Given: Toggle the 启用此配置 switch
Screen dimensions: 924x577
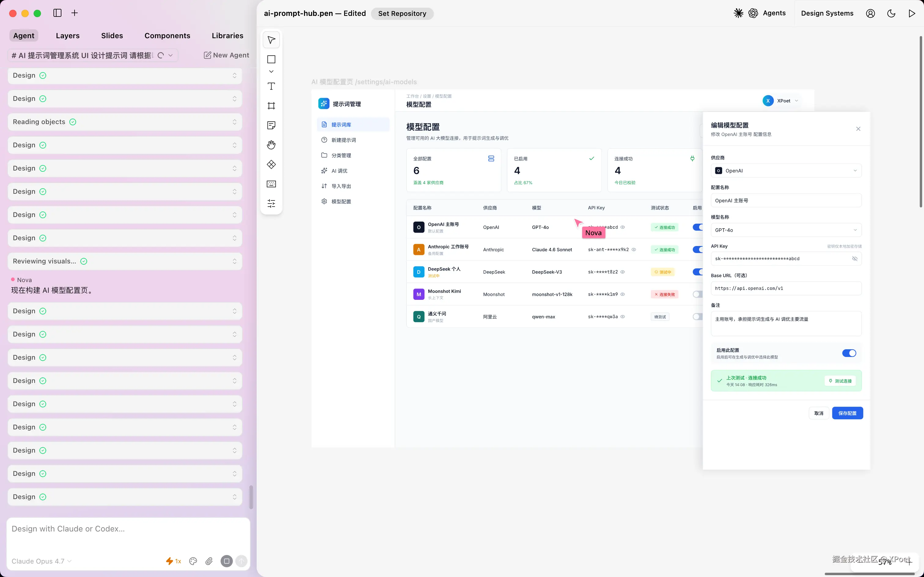Looking at the screenshot, I should coord(849,353).
